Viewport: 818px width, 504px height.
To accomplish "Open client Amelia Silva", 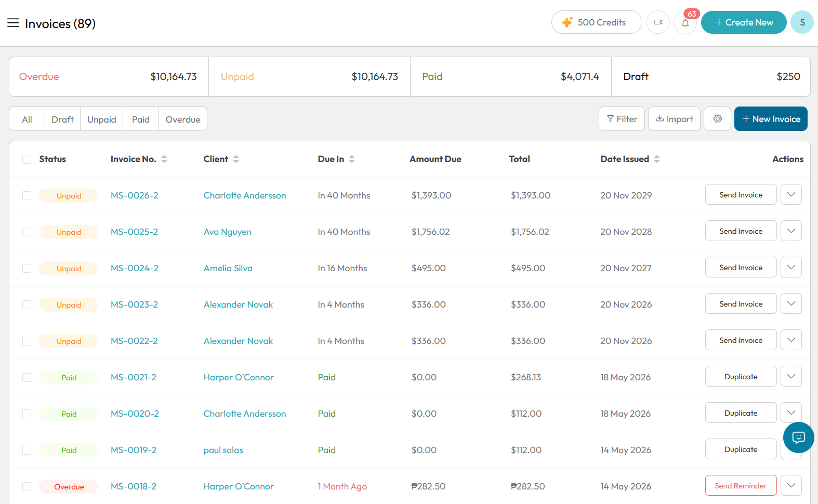I will click(x=228, y=268).
